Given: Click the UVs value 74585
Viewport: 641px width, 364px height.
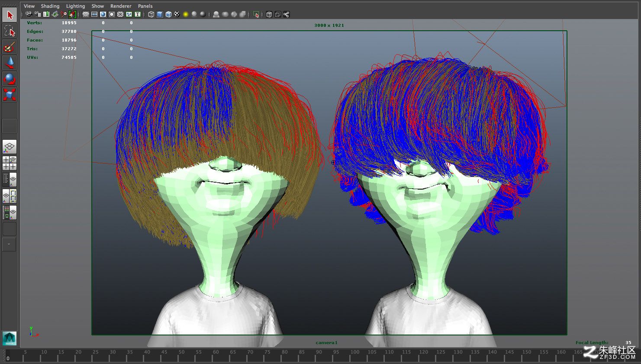Looking at the screenshot, I should [69, 57].
